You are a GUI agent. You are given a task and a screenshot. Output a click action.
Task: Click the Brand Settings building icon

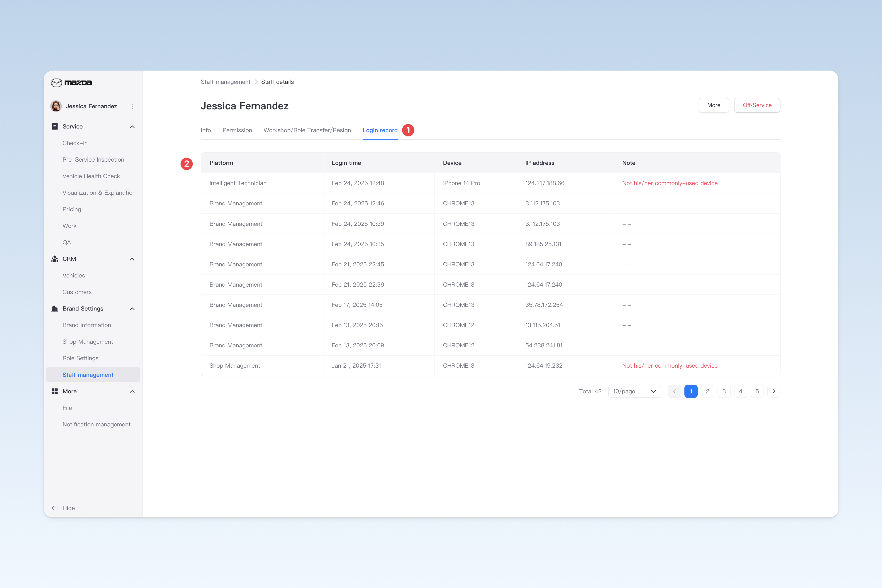tap(55, 309)
